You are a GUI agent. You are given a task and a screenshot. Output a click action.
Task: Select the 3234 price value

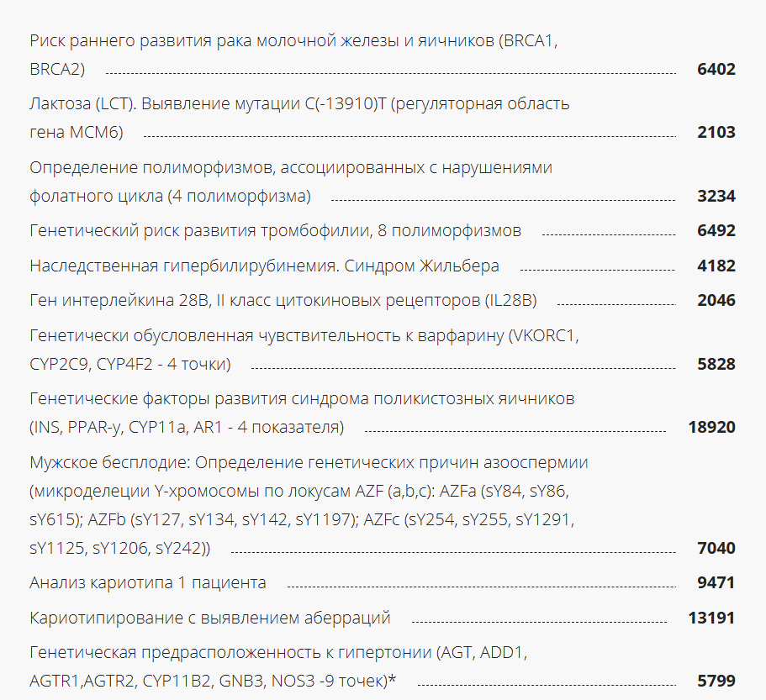click(x=716, y=196)
